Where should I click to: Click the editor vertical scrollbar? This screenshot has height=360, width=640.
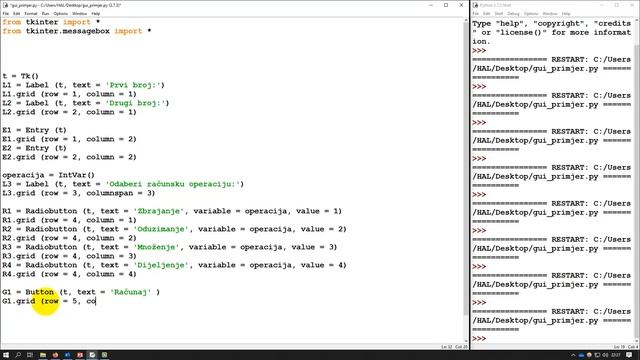tap(466, 180)
